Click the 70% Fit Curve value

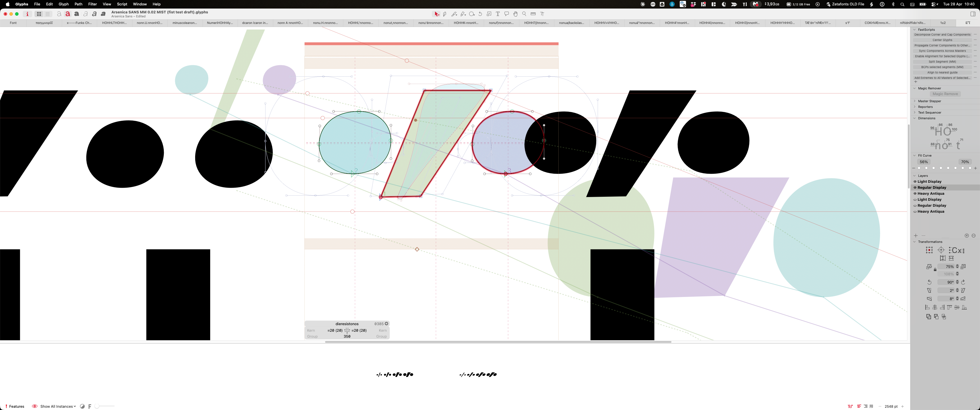[965, 162]
